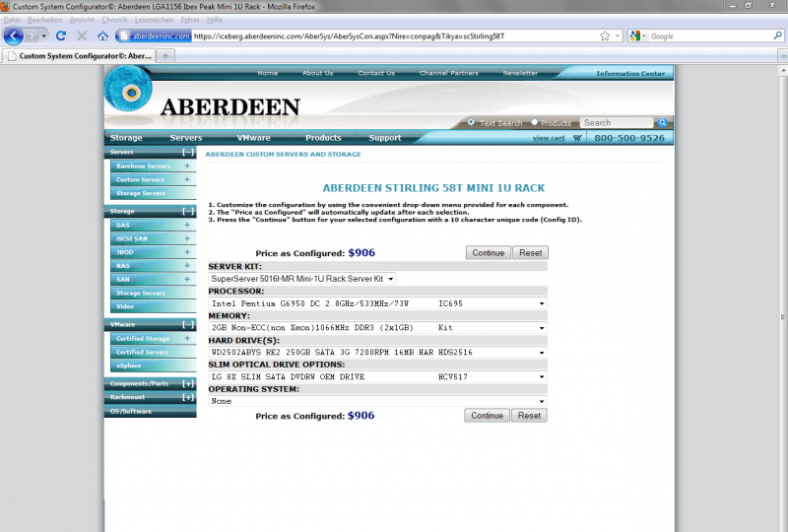Collapse the VMware sidebar section

click(188, 325)
